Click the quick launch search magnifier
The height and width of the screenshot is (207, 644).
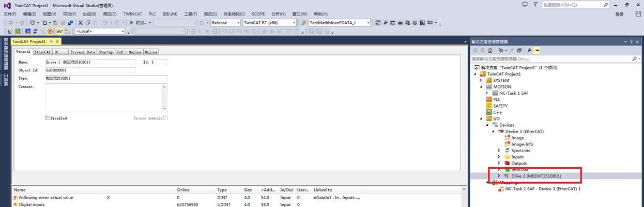tap(606, 5)
